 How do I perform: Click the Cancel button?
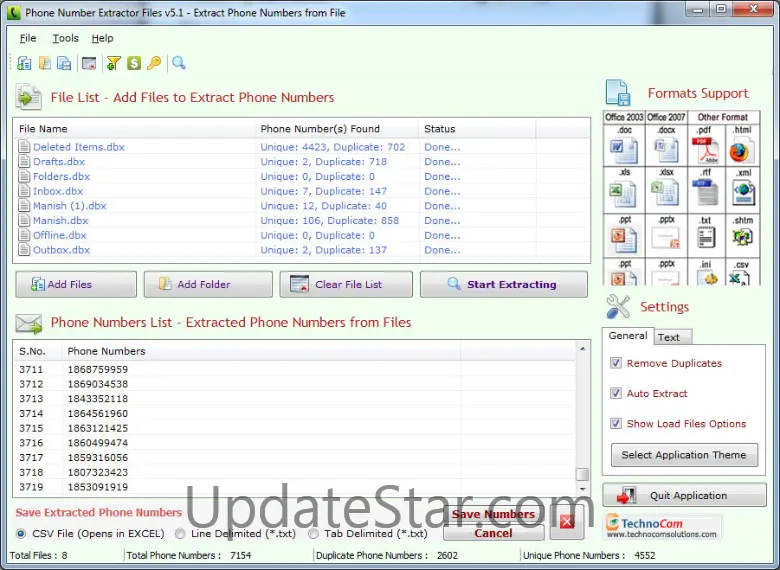point(493,533)
